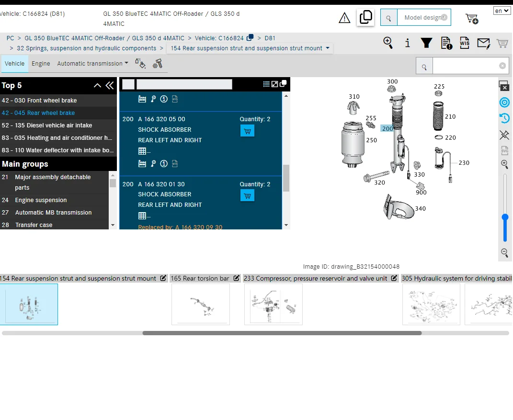Click copy icon next to Vehicle: C166824

(x=250, y=37)
